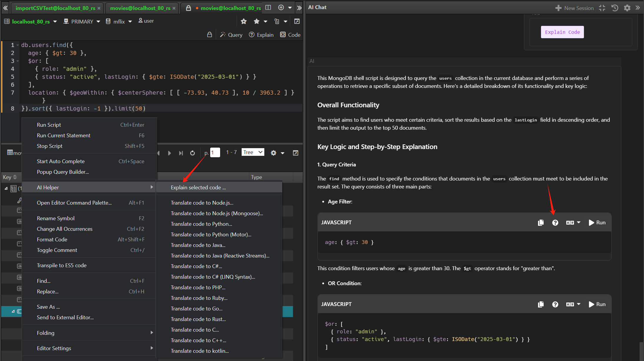The height and width of the screenshot is (361, 644).
Task: Open the script snippets dropdown arrow
Action: click(x=286, y=21)
